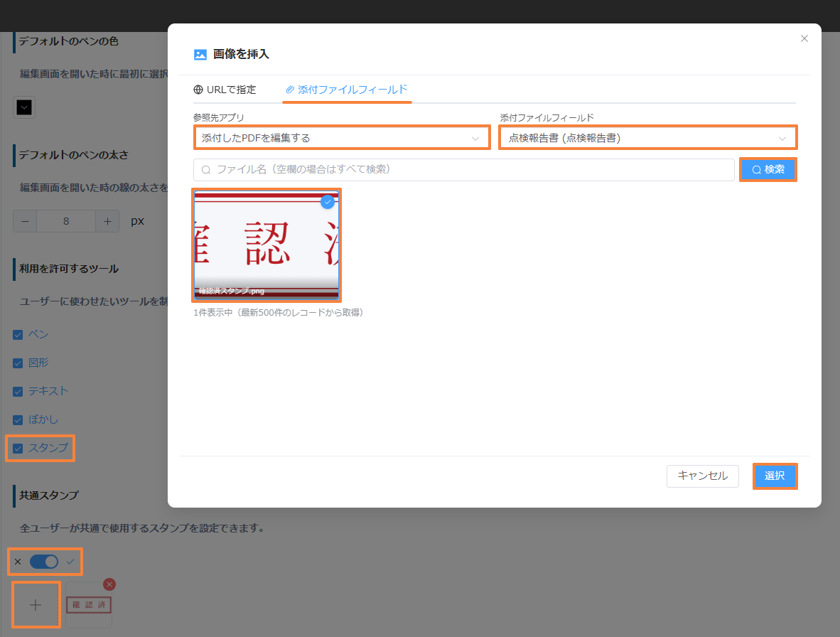Increase pen thickness with plus button
The width and height of the screenshot is (840, 637).
[x=108, y=221]
